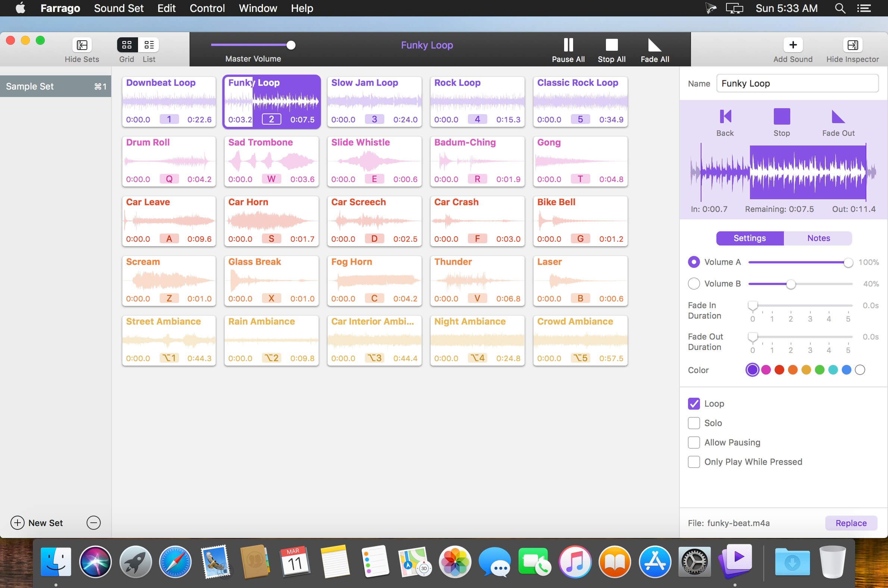Switch to List view icon
The image size is (888, 588).
(x=149, y=45)
